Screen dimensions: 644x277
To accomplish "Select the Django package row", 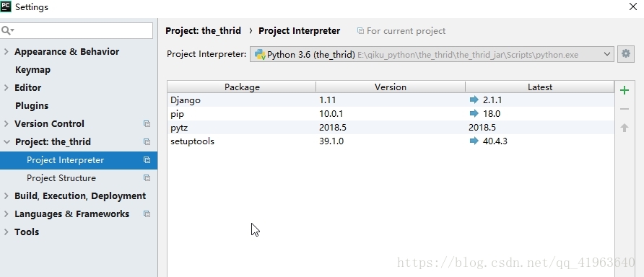I will tap(391, 100).
